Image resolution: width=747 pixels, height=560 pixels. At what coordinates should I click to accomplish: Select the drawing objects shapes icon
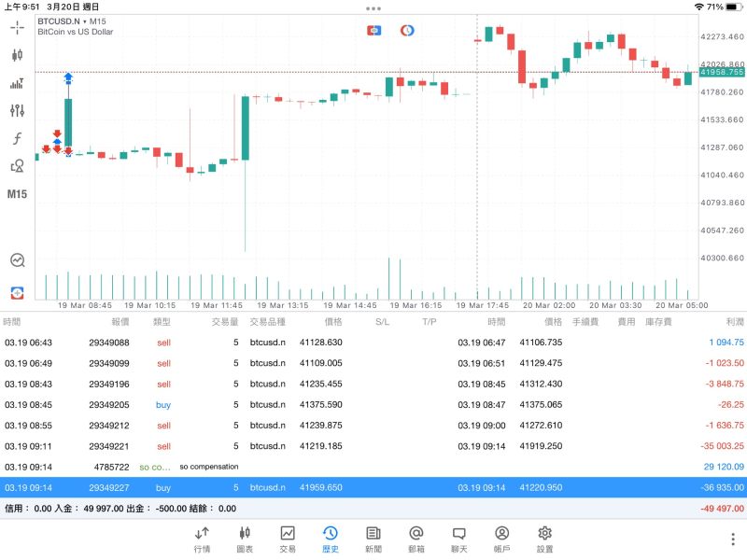17,166
